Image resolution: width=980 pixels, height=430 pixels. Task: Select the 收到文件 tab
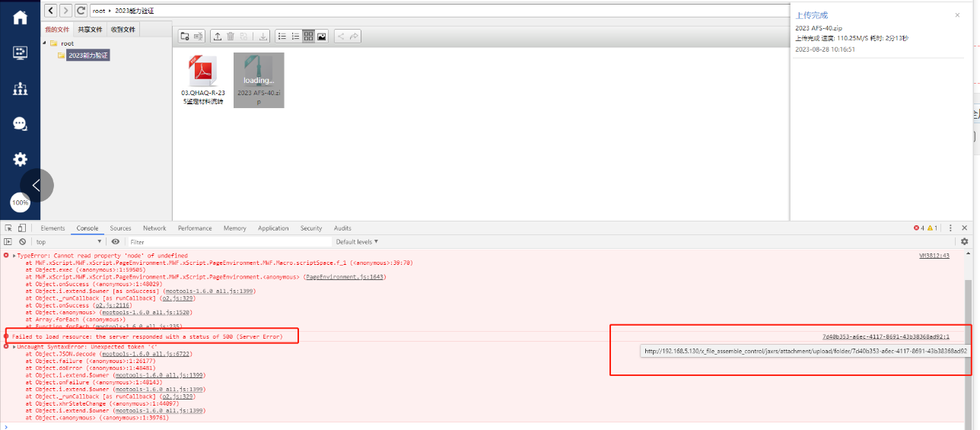(123, 30)
